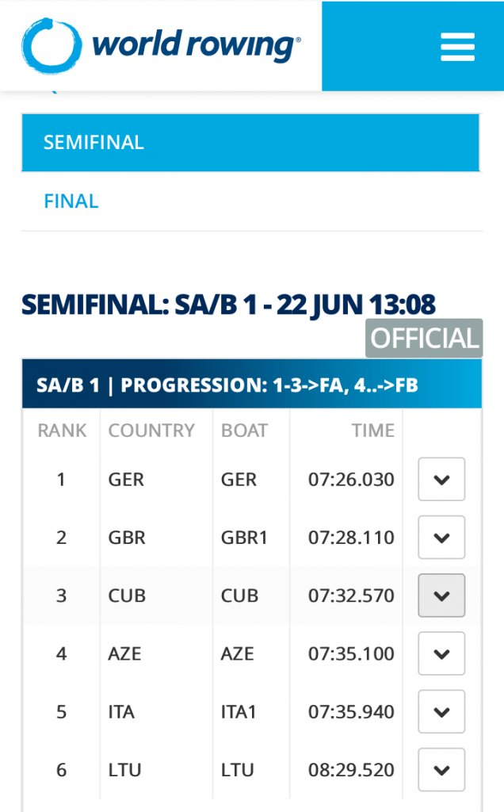
Task: Click the RANK column header
Action: [62, 431]
